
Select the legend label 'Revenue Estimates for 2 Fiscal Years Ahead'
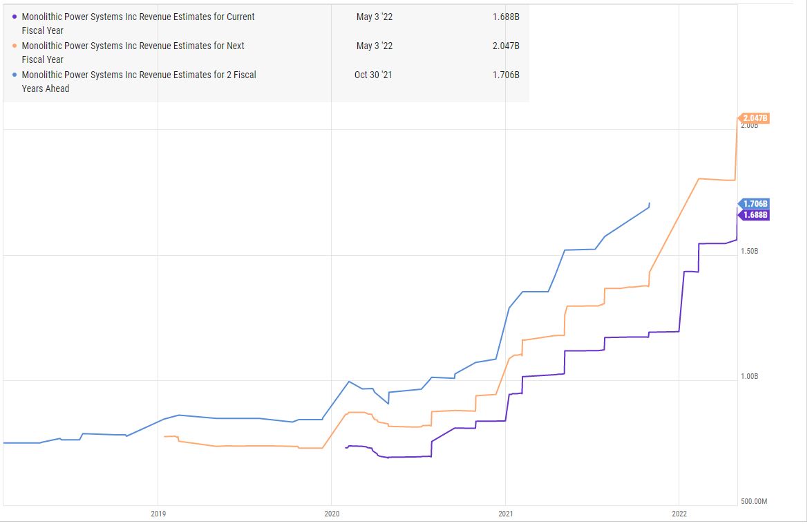(139, 82)
